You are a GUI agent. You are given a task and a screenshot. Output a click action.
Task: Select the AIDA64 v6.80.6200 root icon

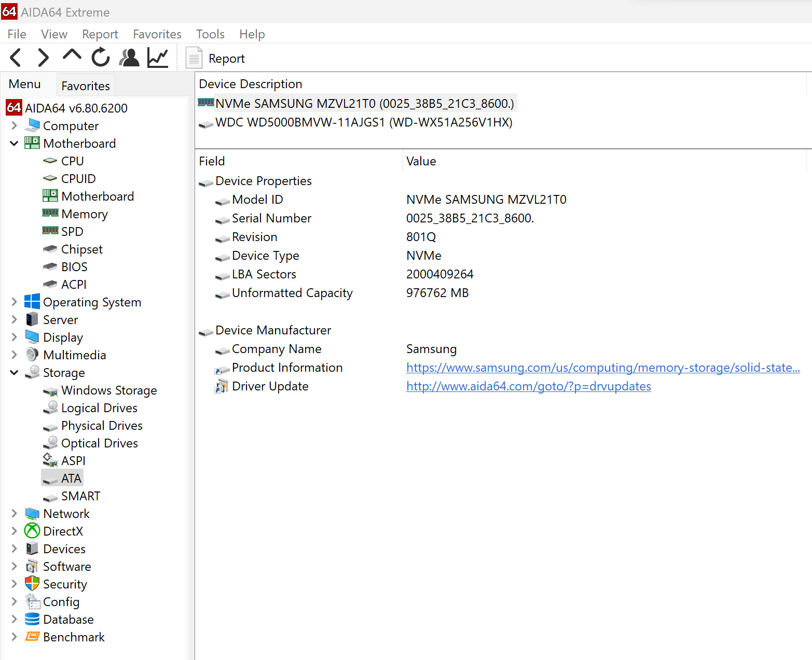click(14, 108)
